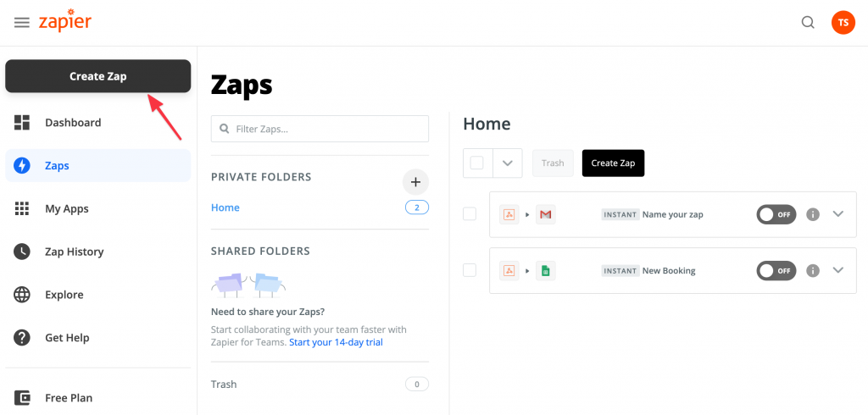
Task: Expand the New Booking chevron
Action: (x=838, y=270)
